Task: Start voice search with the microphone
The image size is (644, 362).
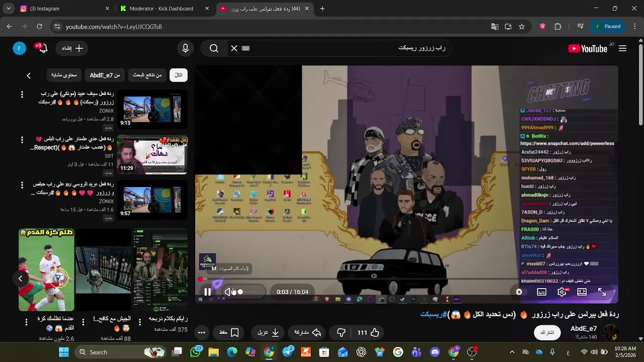Action: (x=185, y=48)
